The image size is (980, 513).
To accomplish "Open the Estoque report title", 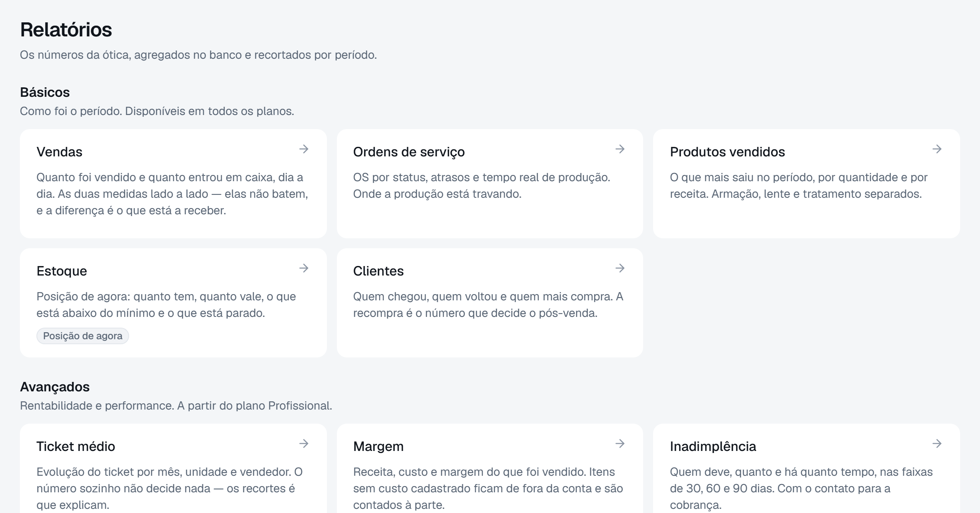I will [x=62, y=271].
